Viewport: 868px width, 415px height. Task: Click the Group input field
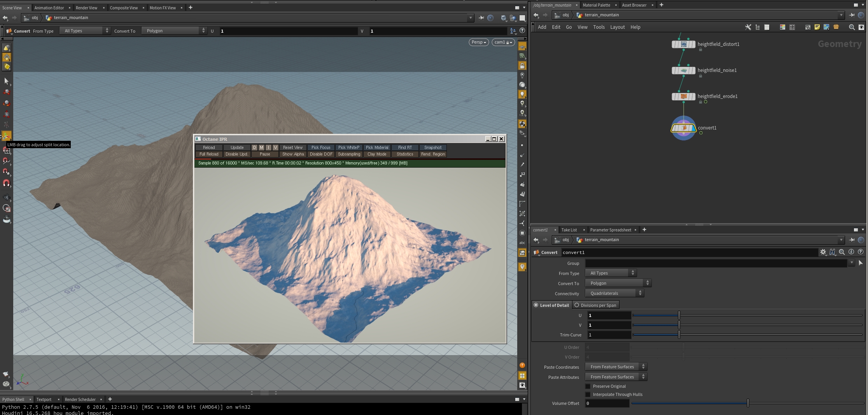point(716,263)
